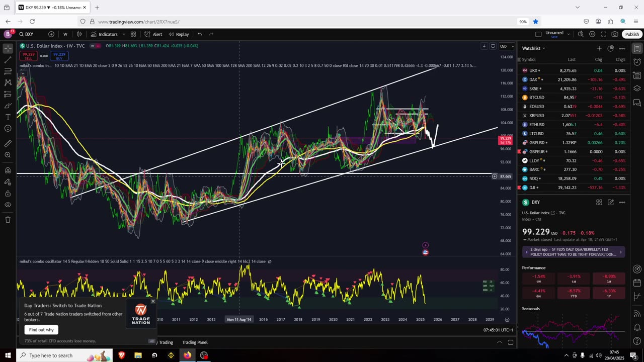The image size is (644, 362).
Task: Start bar Replay mode
Action: pos(179,34)
